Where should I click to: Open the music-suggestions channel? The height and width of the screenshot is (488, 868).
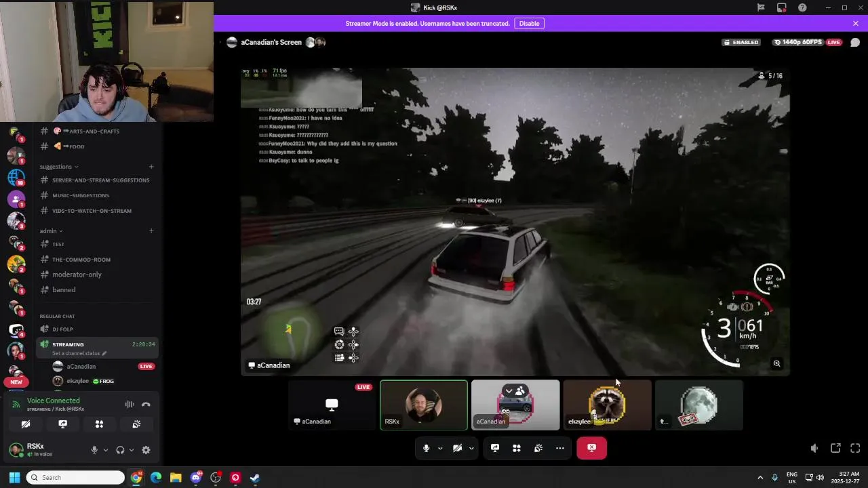coord(96,195)
